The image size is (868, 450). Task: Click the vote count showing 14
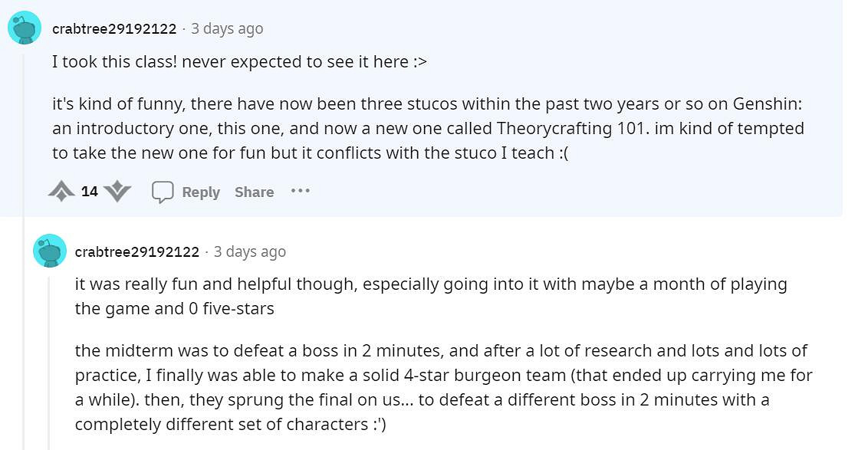click(x=90, y=192)
